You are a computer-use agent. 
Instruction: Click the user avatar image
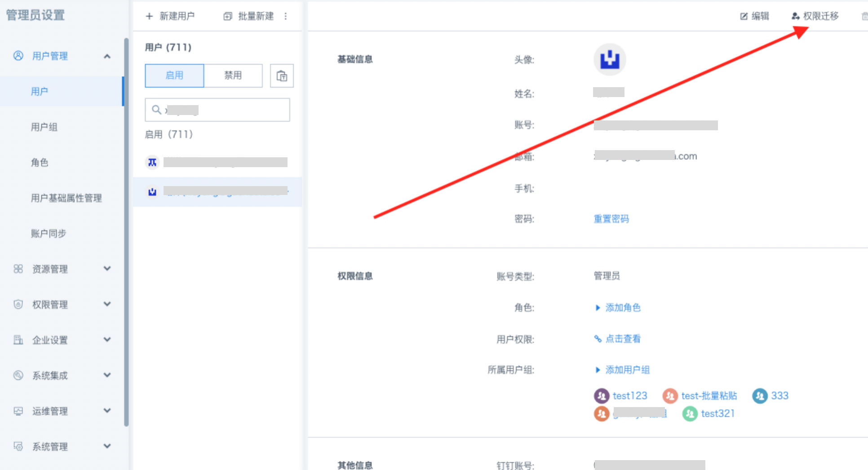click(x=610, y=59)
